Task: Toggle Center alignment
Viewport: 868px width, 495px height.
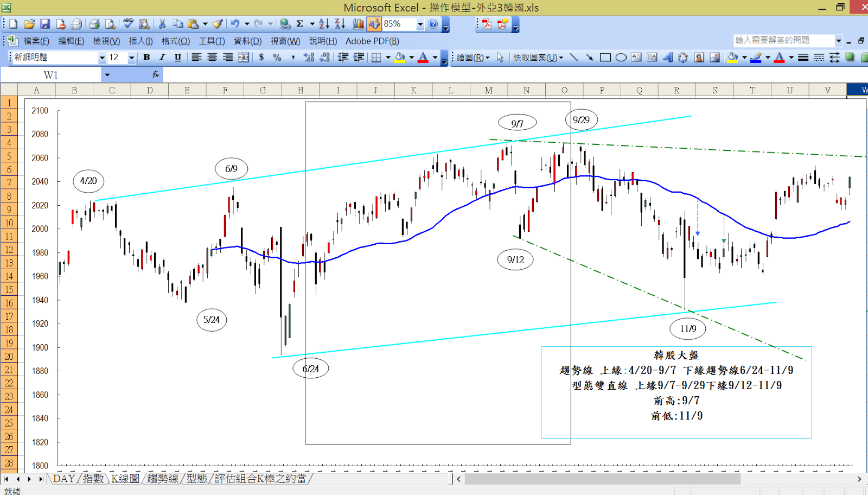Action: tap(212, 58)
